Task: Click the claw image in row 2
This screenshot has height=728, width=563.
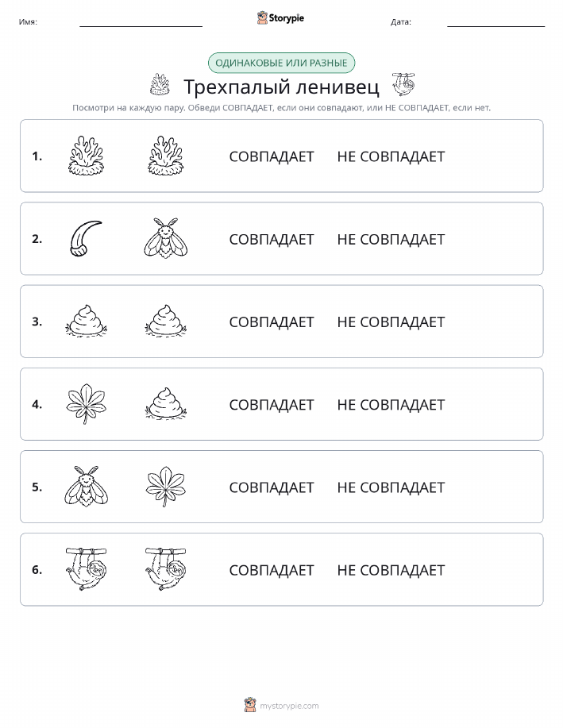Action: click(86, 239)
